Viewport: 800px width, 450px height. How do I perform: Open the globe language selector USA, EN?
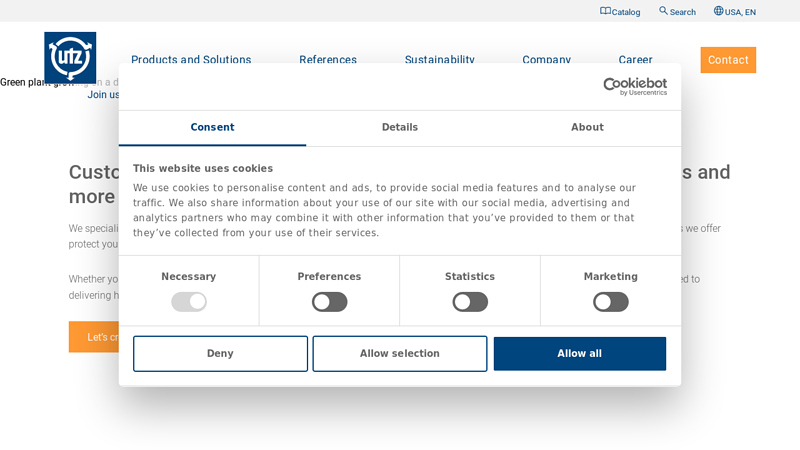pyautogui.click(x=718, y=11)
